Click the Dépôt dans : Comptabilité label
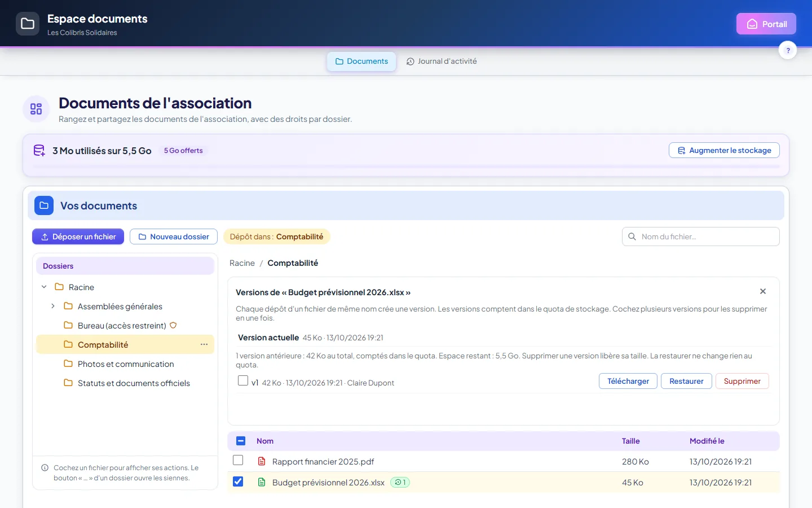 [x=276, y=237]
